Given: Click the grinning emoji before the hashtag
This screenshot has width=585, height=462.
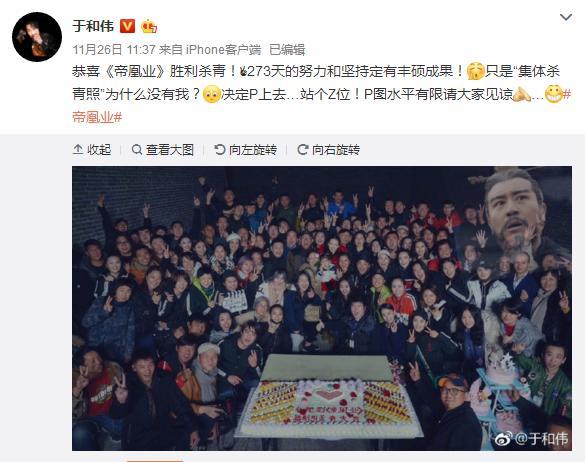Looking at the screenshot, I should pos(553,94).
